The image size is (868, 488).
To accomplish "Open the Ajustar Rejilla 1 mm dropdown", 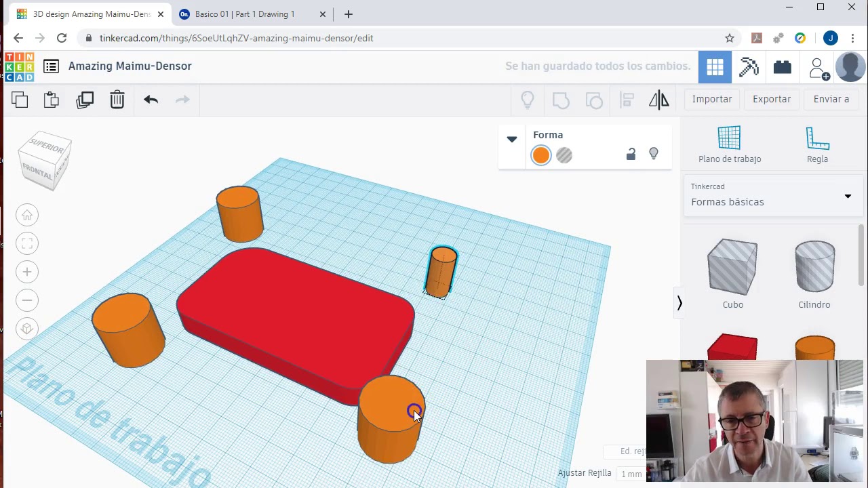I will click(x=631, y=474).
